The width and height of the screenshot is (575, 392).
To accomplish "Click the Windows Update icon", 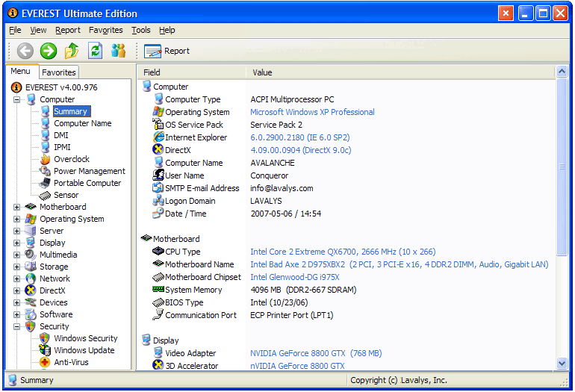I will coord(45,350).
